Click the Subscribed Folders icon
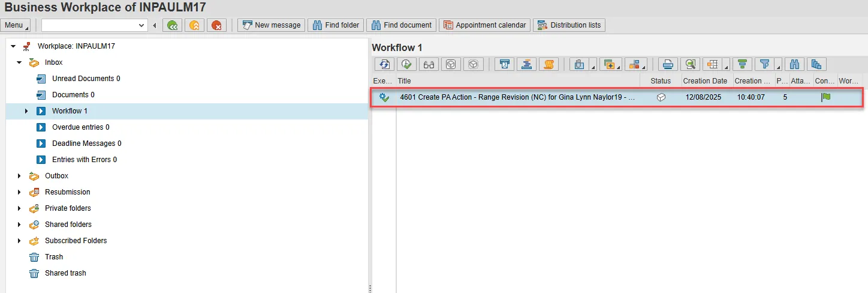 [x=34, y=241]
